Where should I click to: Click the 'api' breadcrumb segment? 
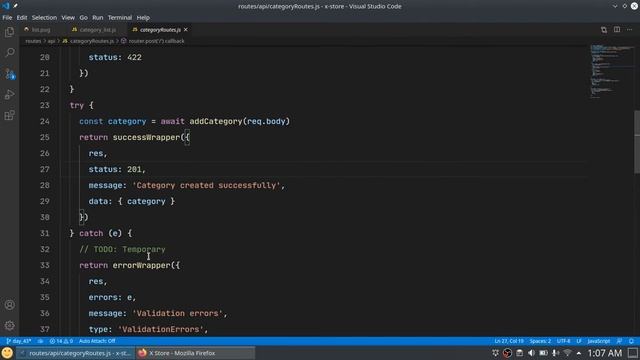51,41
